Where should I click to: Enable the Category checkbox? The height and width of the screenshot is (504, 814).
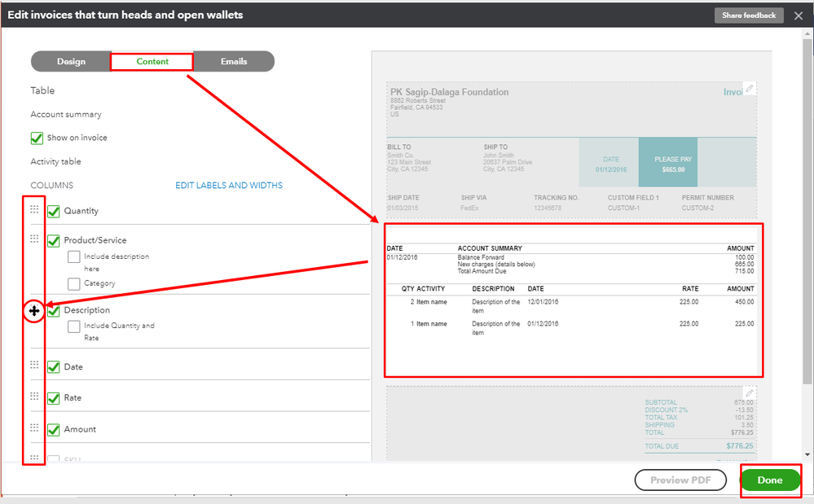pyautogui.click(x=73, y=283)
